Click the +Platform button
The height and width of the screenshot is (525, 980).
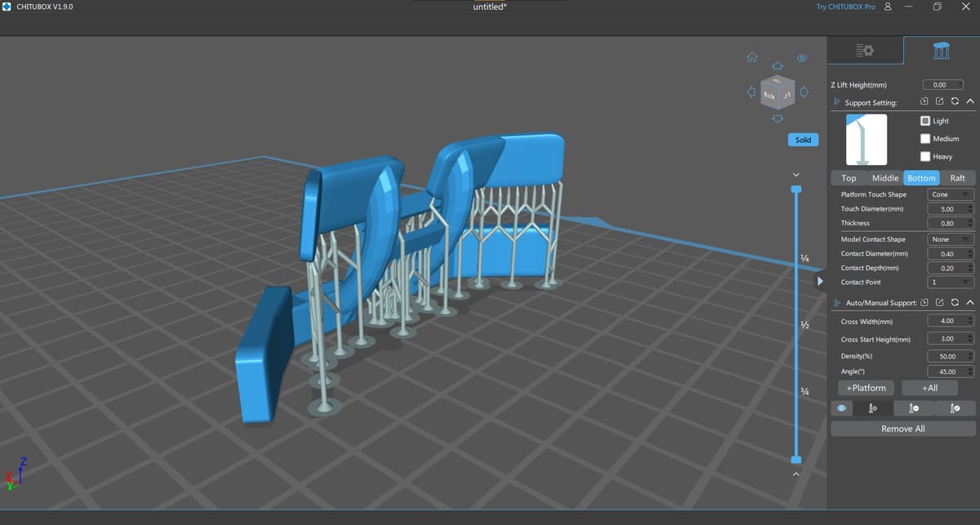(x=866, y=388)
